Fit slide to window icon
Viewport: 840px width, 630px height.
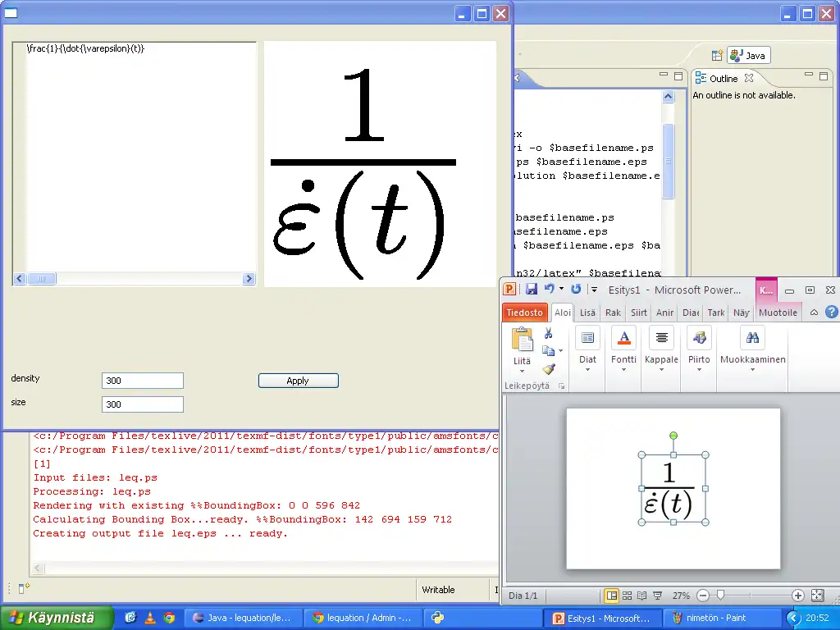point(817,596)
